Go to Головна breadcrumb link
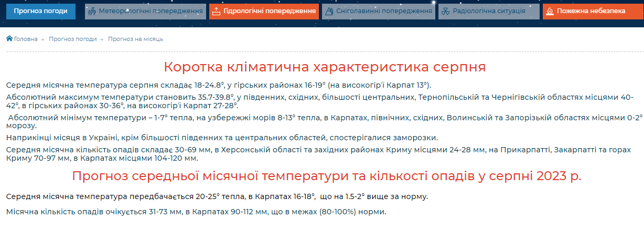Screen dimensions: 644x229 26,39
